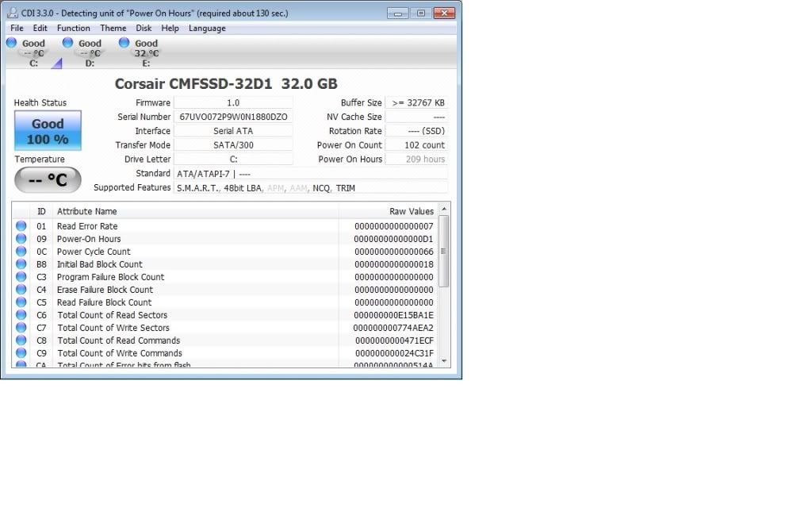This screenshot has width=812, height=508.
Task: Click the status icon beside Total Count of Read Commands
Action: click(21, 340)
